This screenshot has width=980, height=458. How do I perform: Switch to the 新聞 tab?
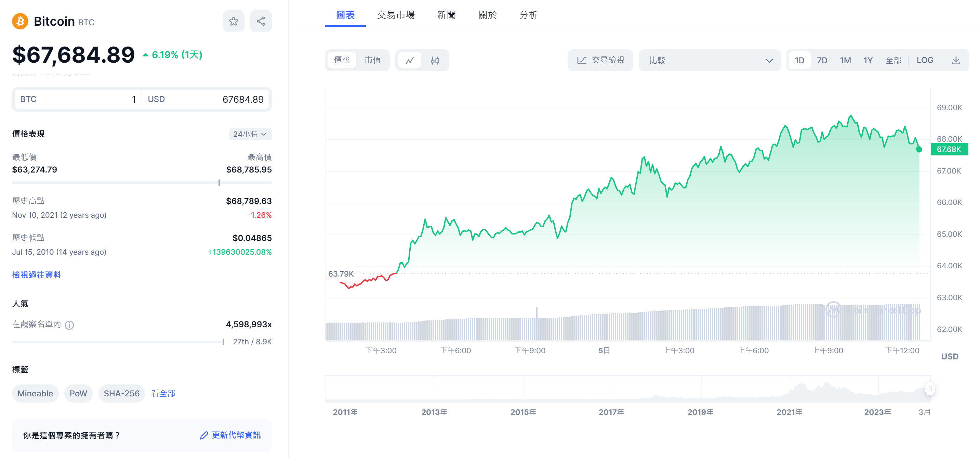(446, 15)
